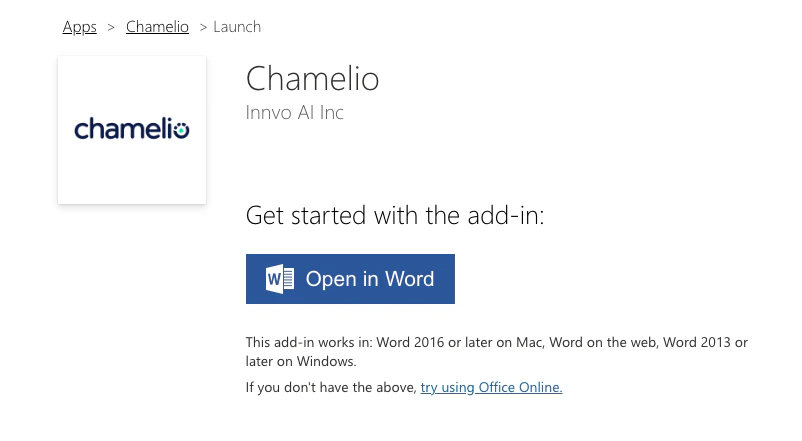Screen dimensions: 802x441
Task: Open the Apps breadcrumb link
Action: click(x=79, y=27)
